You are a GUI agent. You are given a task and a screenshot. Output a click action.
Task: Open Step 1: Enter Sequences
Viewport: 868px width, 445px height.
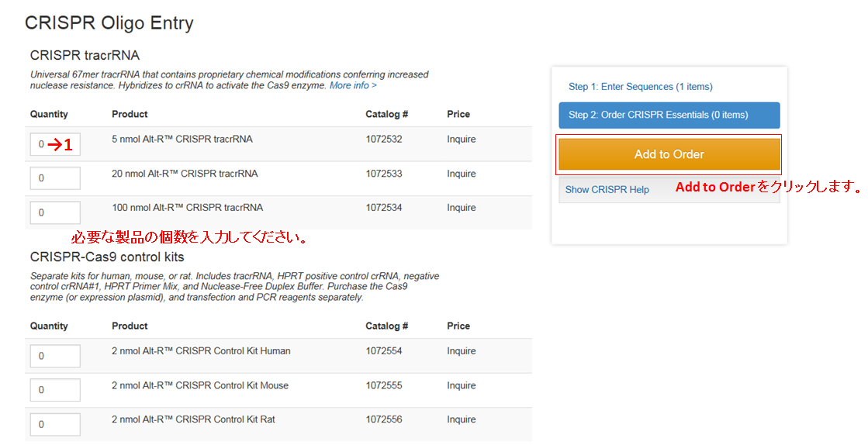click(640, 86)
